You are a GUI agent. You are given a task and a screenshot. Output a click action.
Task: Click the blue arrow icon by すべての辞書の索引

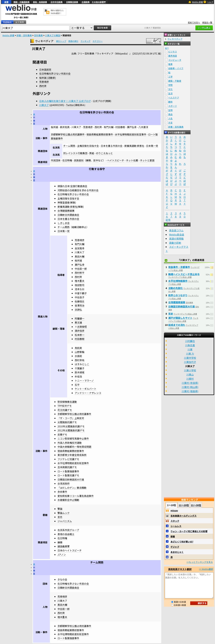[x=166, y=132]
